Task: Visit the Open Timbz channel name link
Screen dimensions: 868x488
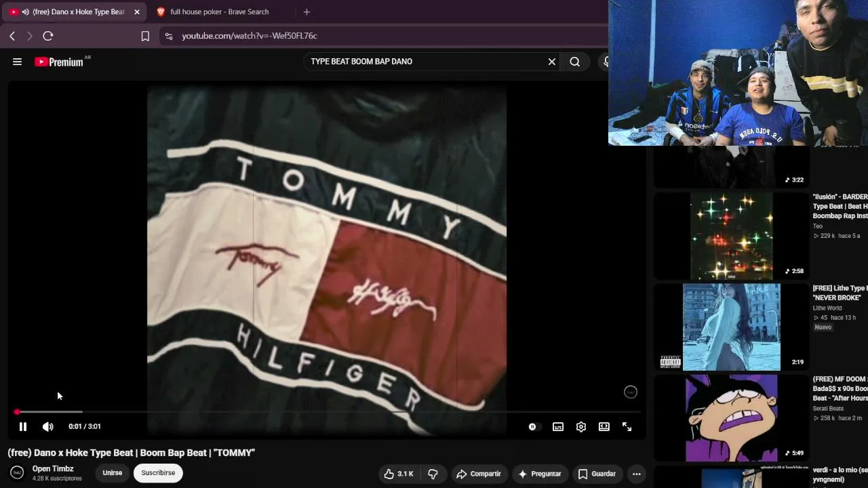Action: click(x=53, y=468)
